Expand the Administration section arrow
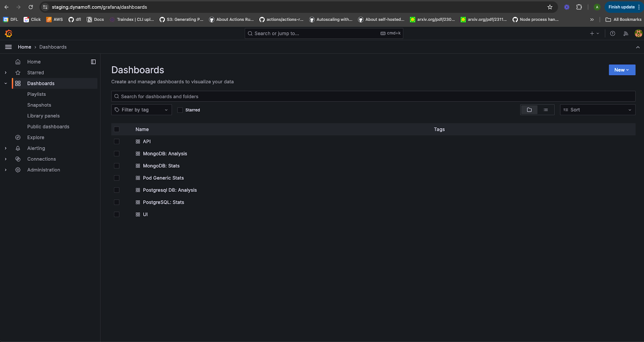Viewport: 644px width, 342px height. 6,170
